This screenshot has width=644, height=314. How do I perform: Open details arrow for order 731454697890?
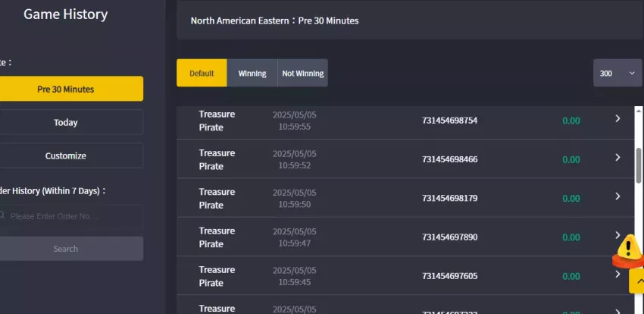coord(617,235)
